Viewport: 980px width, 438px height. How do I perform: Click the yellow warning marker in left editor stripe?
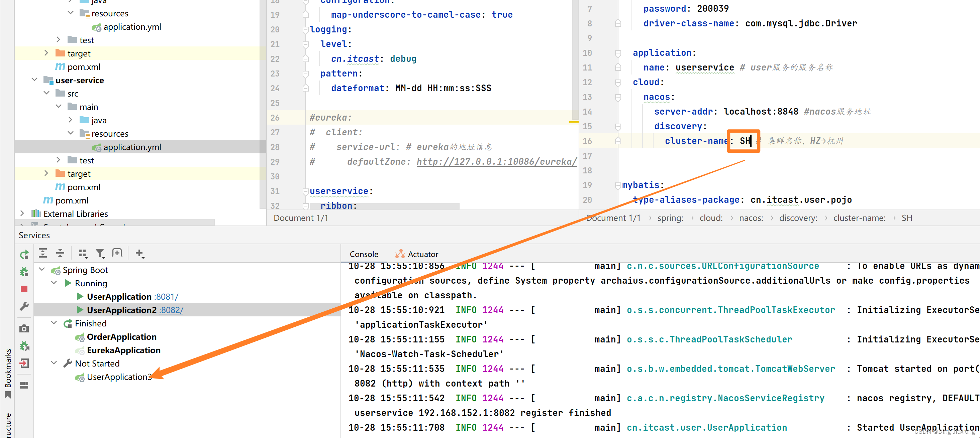click(574, 122)
